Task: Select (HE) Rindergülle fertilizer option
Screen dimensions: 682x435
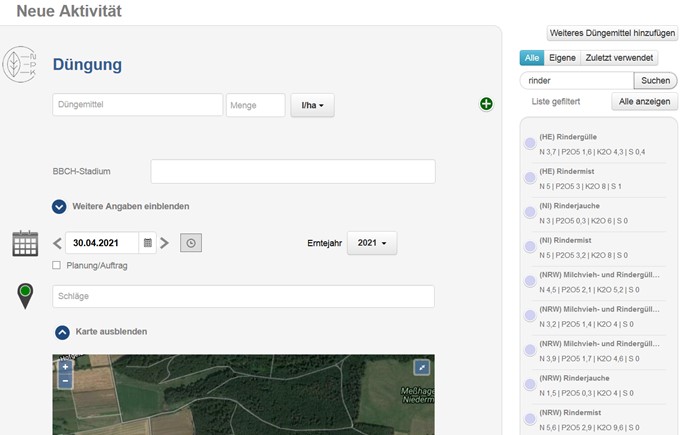Action: click(530, 144)
